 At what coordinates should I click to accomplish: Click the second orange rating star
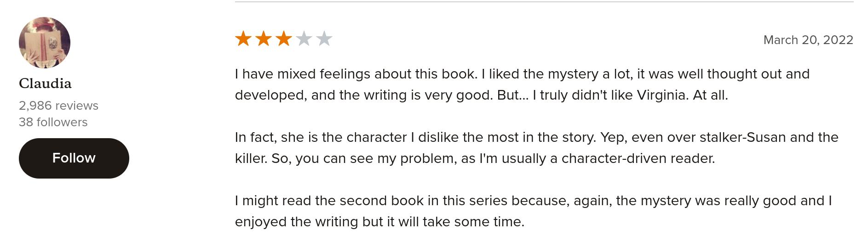(263, 39)
